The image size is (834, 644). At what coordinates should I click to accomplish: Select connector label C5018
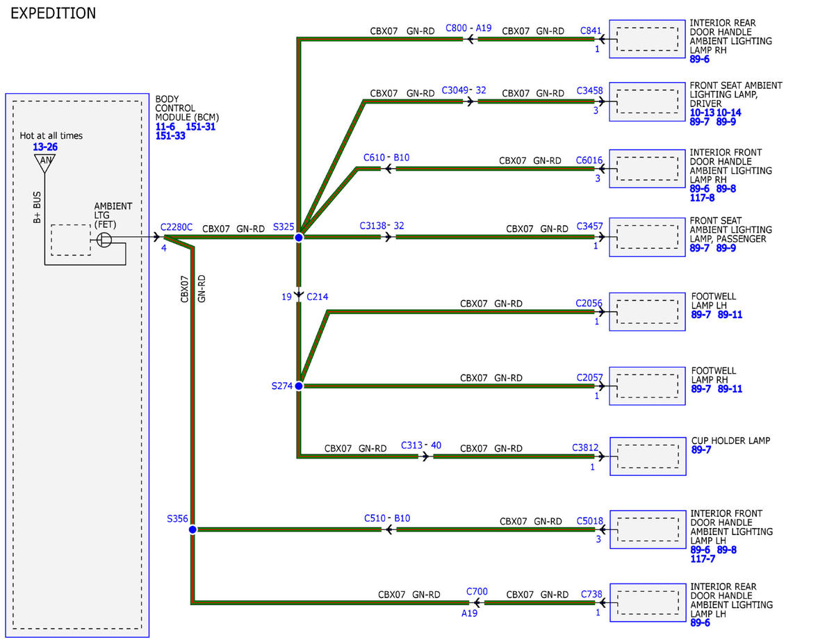tap(590, 521)
